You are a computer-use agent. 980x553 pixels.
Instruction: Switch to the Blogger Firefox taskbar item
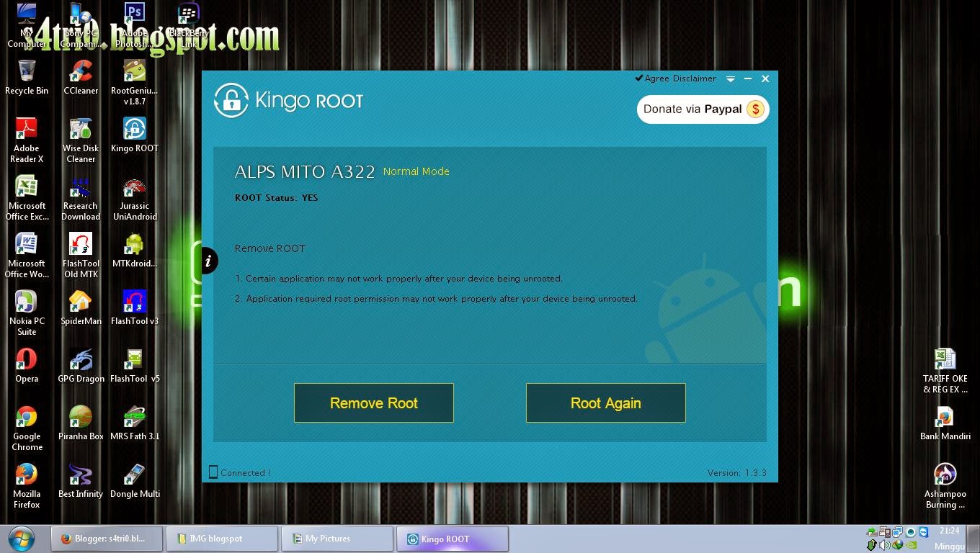click(x=107, y=539)
